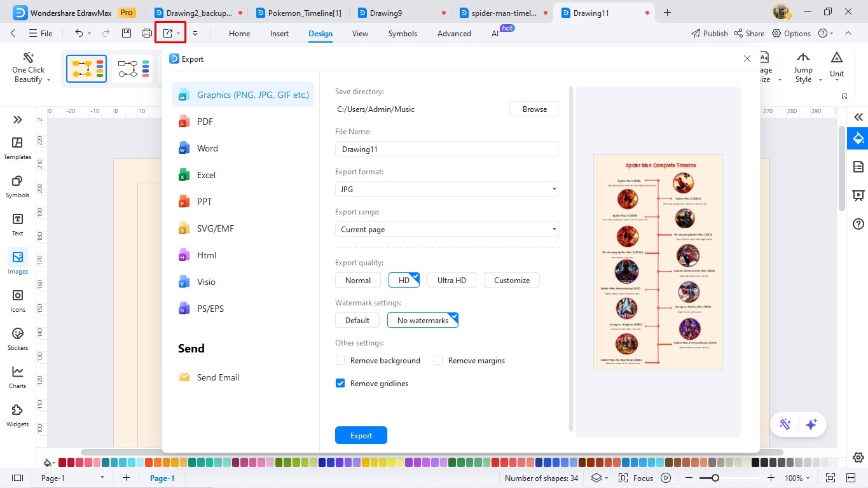Click the Save icon in quick toolbar

point(127,33)
